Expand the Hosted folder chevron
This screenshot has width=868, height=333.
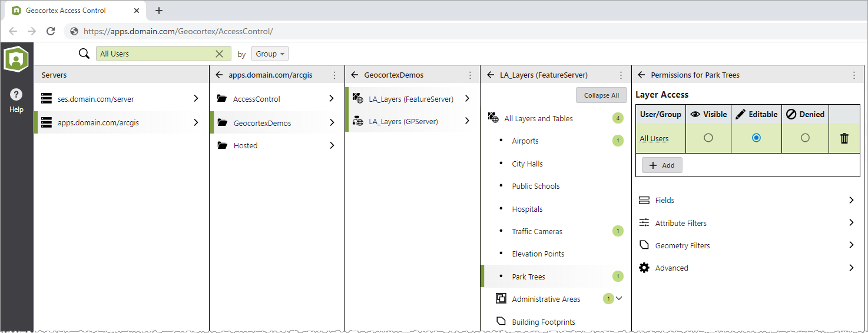[x=332, y=145]
